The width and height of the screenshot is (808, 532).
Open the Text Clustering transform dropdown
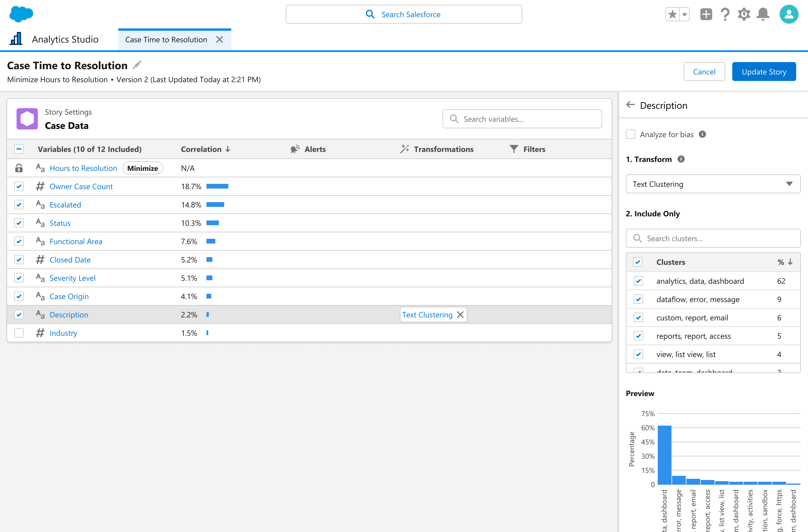713,184
